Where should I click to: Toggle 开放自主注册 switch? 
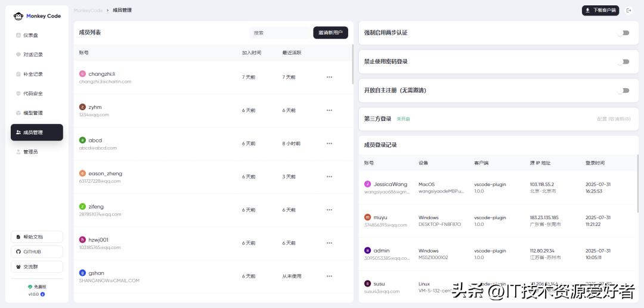tap(624, 90)
